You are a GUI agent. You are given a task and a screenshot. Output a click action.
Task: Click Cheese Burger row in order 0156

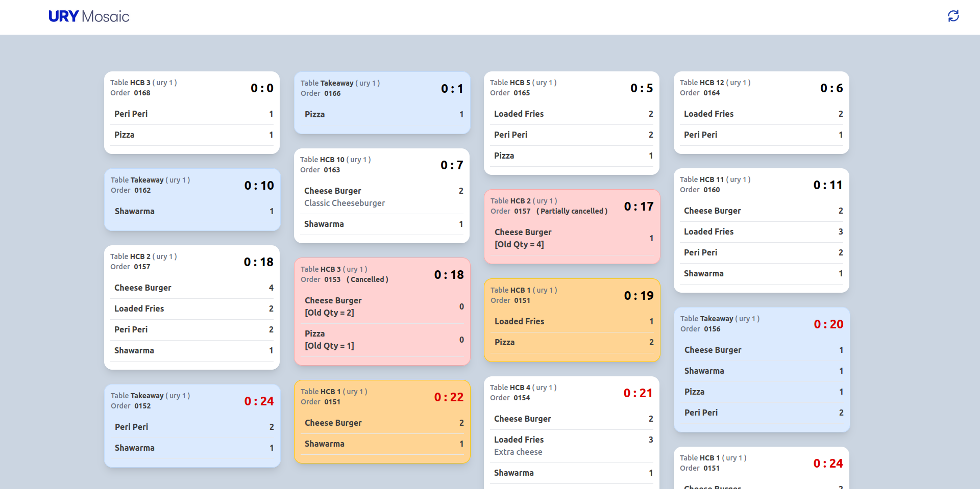click(x=762, y=350)
